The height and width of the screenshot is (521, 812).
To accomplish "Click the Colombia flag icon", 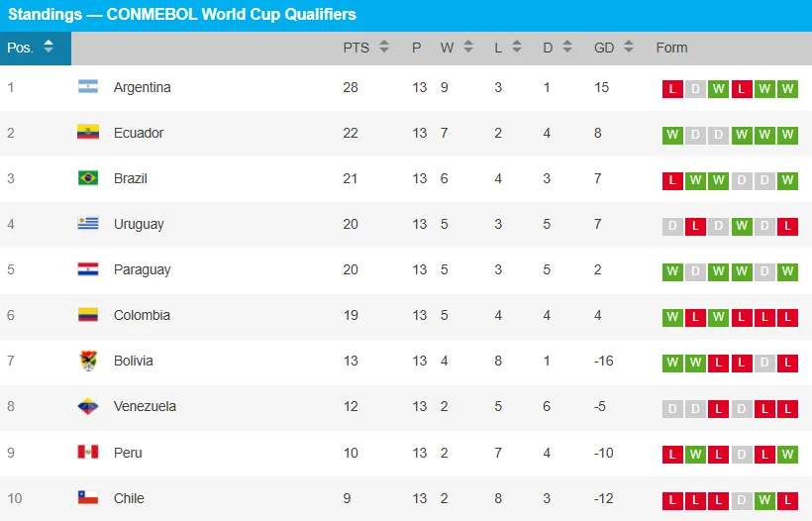I will point(88,315).
